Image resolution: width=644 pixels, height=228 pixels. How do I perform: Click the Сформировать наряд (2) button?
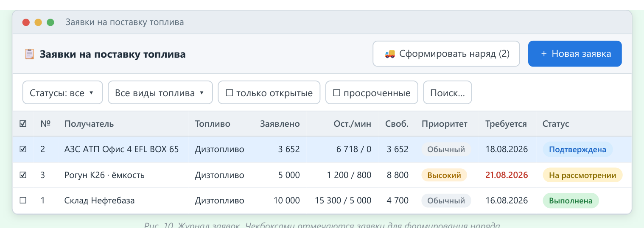click(x=446, y=54)
